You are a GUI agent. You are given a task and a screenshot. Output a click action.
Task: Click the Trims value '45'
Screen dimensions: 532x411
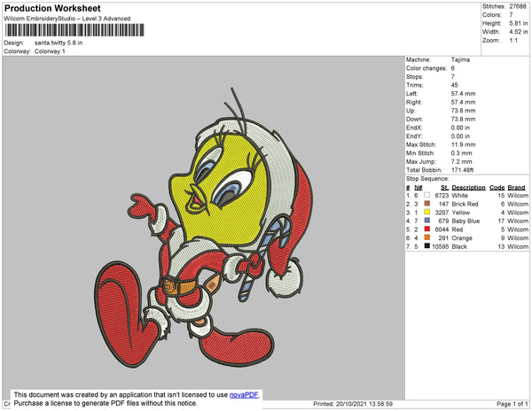tap(454, 85)
